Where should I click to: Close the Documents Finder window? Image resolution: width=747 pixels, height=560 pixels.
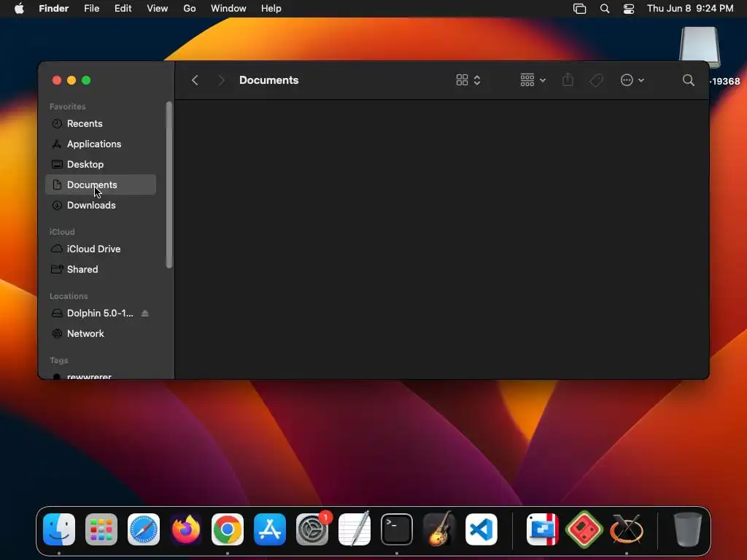57,80
